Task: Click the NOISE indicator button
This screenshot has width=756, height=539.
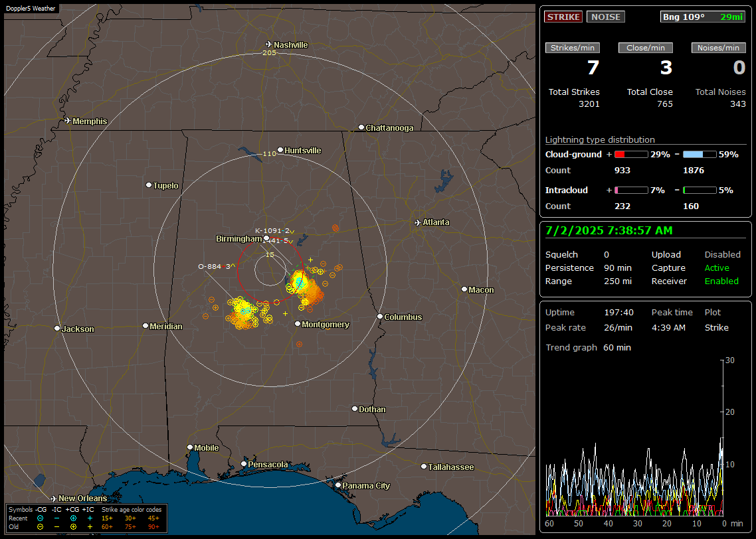Action: (606, 17)
